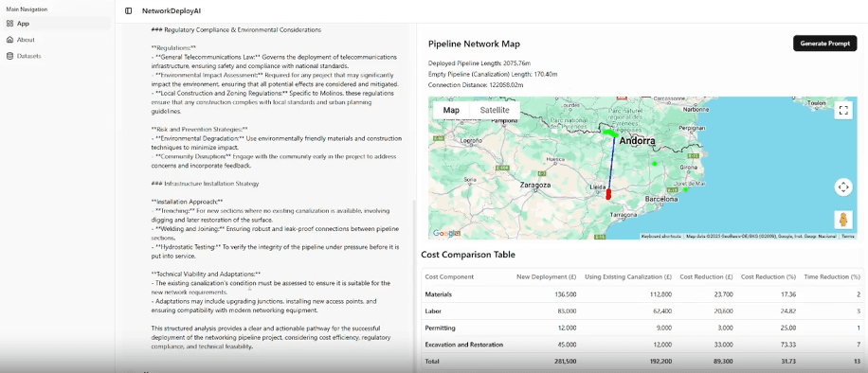Click Infrastructure Installation Strategy heading
Screen dimensions: 868x373
pyautogui.click(x=205, y=183)
